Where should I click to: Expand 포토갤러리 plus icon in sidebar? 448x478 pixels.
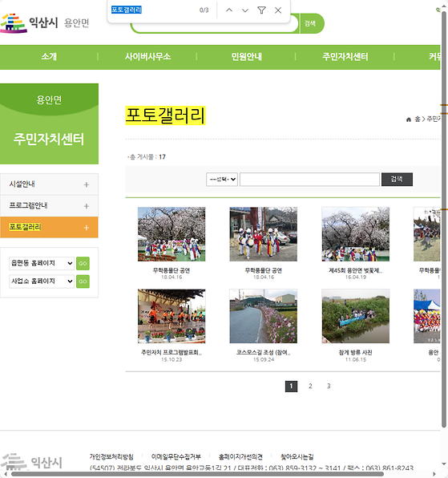coord(87,228)
